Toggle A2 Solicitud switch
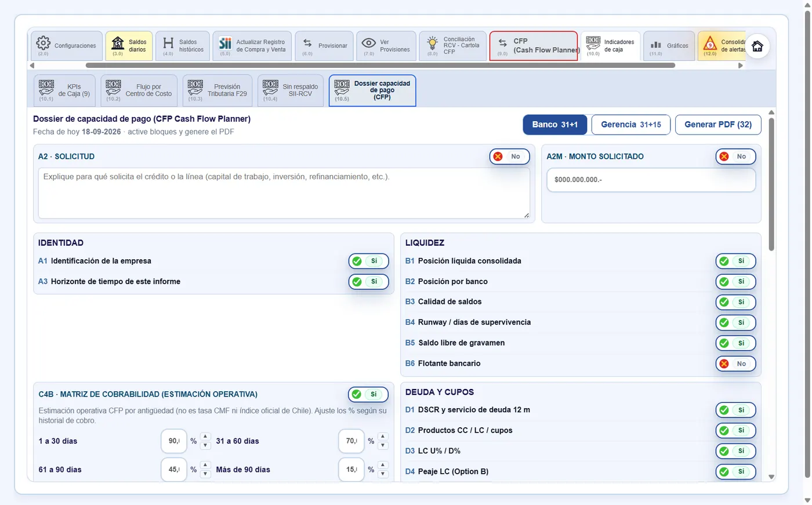This screenshot has width=812, height=505. pos(509,157)
